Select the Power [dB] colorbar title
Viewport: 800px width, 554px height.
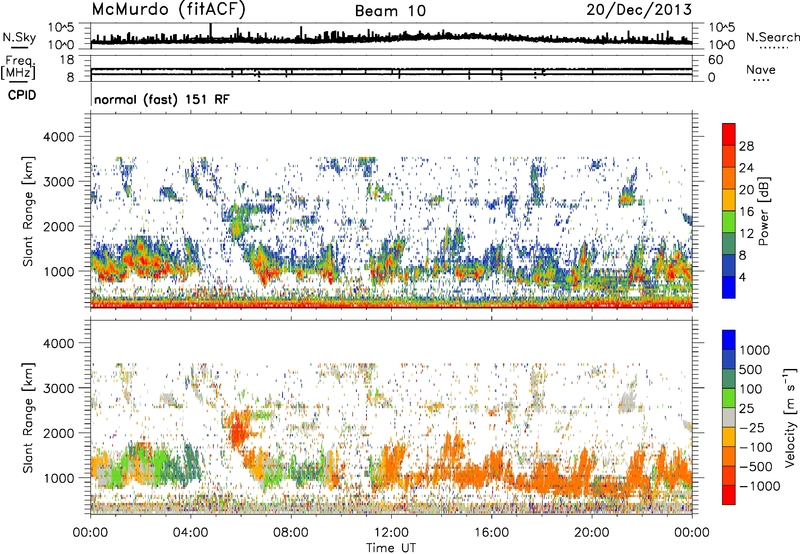(763, 211)
